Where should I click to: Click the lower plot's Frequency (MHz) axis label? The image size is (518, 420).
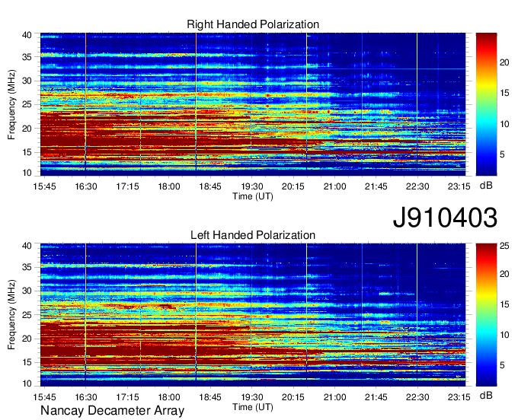point(11,314)
